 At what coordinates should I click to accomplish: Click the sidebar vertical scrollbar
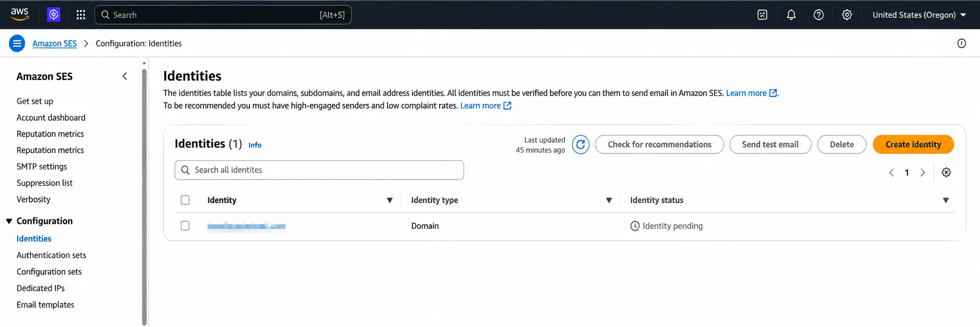coord(144,197)
